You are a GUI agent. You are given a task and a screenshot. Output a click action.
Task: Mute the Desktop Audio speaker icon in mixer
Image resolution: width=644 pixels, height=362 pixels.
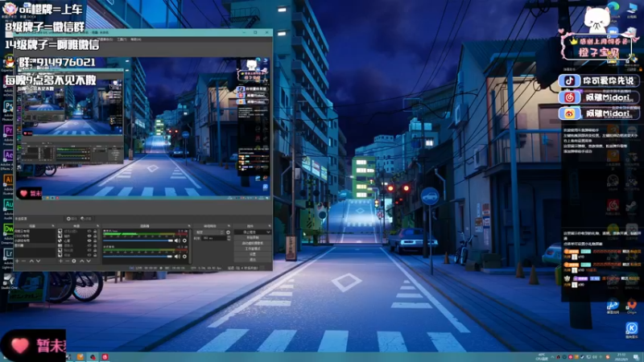(x=177, y=257)
